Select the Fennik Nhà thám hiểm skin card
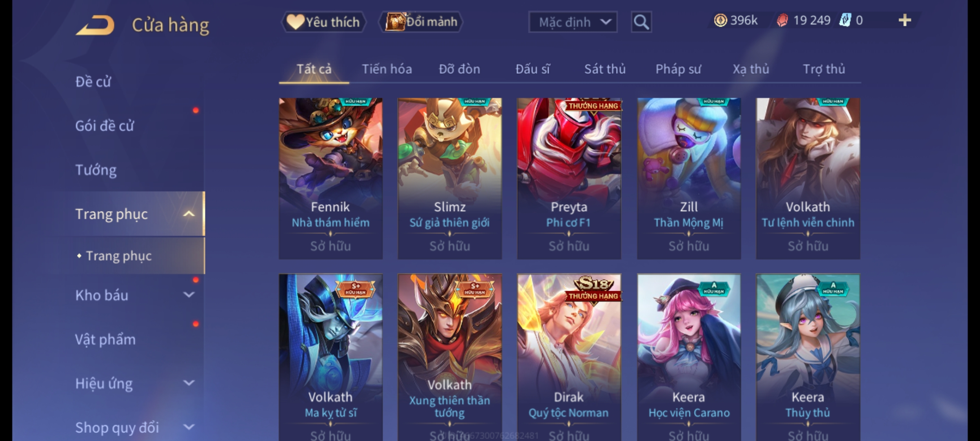 (x=331, y=178)
